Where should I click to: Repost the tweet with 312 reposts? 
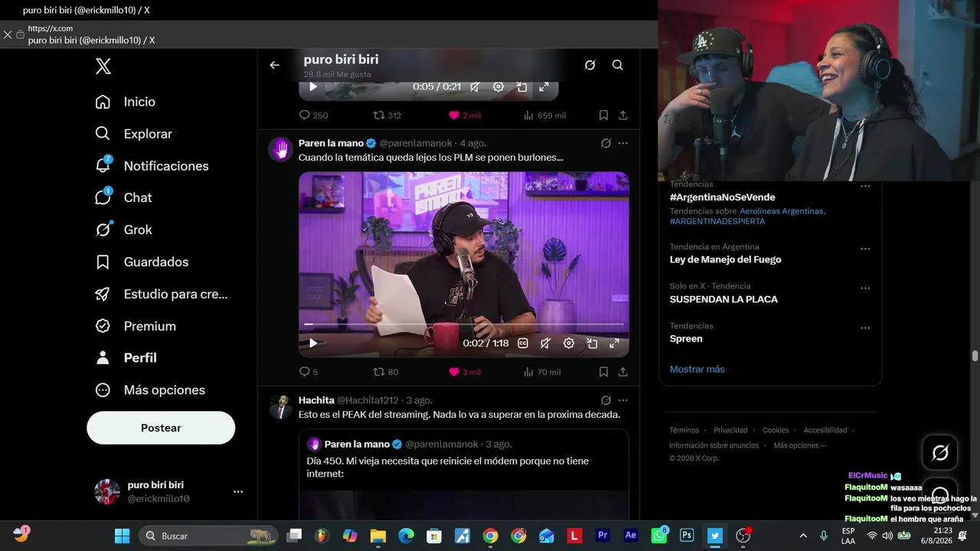[387, 116]
